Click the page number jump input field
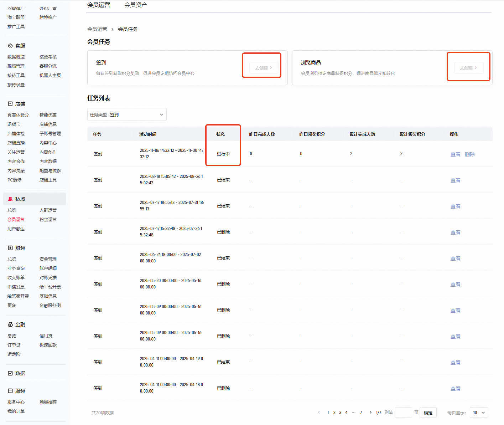504x425 pixels. (x=404, y=413)
